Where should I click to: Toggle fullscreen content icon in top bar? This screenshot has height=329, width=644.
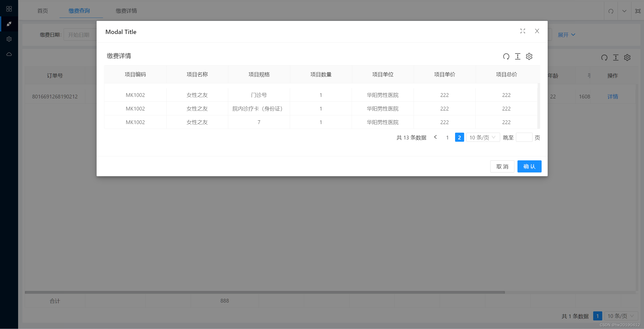[x=638, y=11]
